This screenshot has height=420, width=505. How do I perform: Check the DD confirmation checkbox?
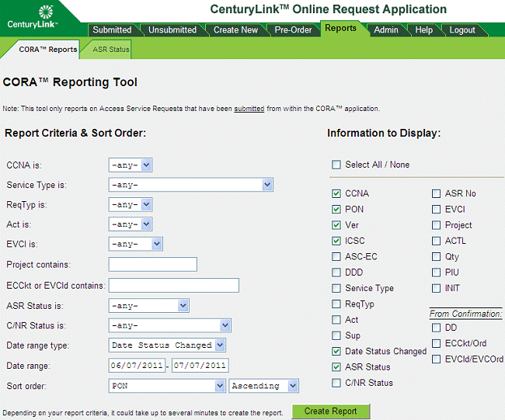436,328
